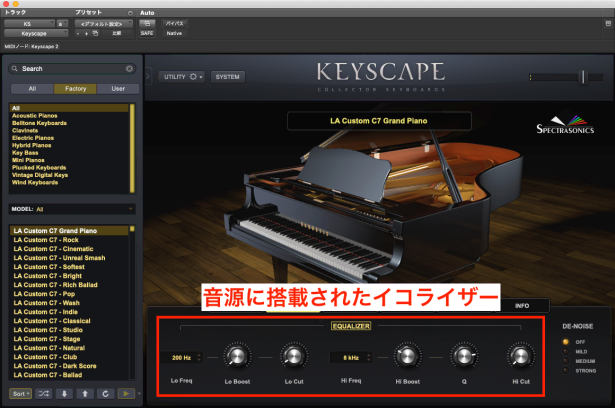615x408 pixels.
Task: Step down to the next patch
Action: 64,393
